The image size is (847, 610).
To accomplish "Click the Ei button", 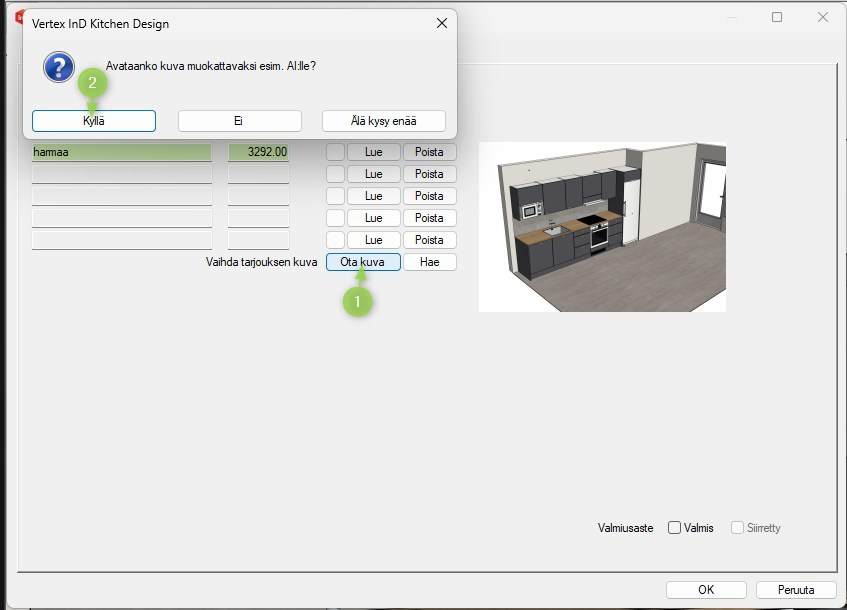I will point(240,121).
